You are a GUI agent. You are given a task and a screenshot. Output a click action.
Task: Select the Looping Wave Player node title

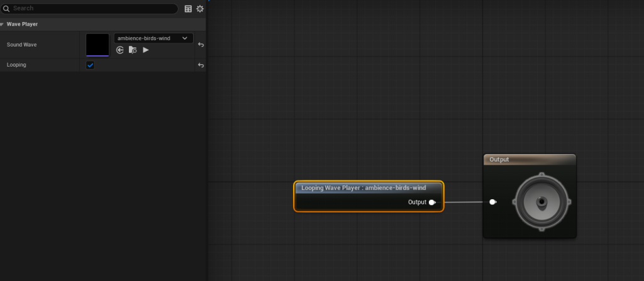pos(363,187)
